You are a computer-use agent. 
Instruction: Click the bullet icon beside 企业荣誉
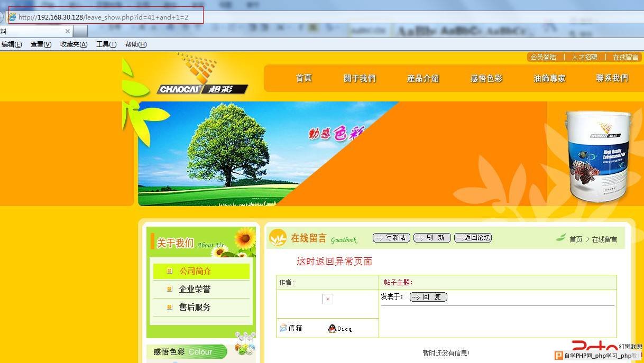coord(170,289)
